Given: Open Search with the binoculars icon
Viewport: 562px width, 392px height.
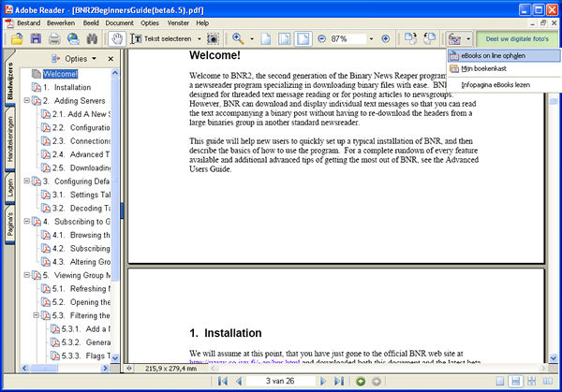Looking at the screenshot, I should coord(92,38).
